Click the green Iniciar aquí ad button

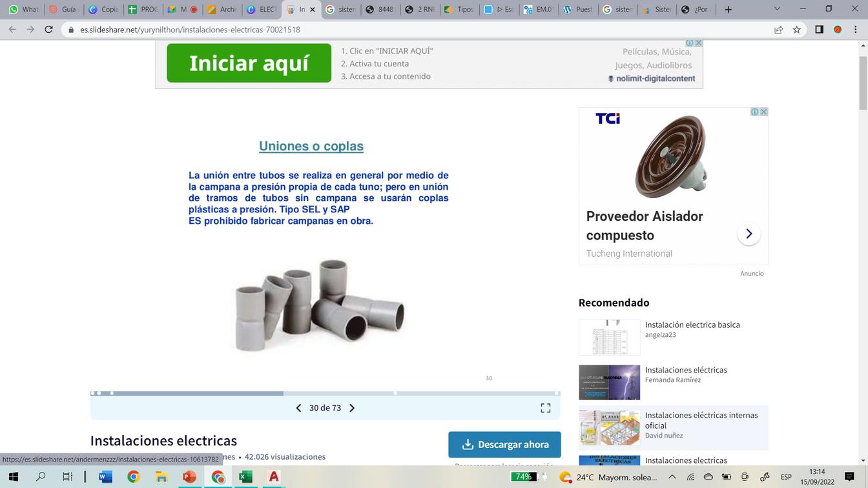249,63
